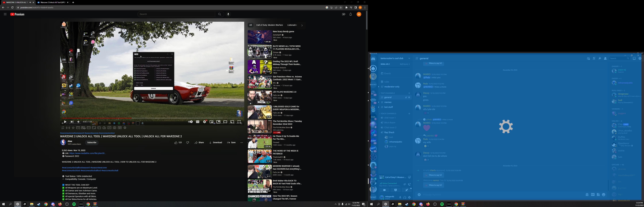Expand ianiscruzinn's cool club server menu
The width and height of the screenshot is (644, 207).
tap(409, 59)
